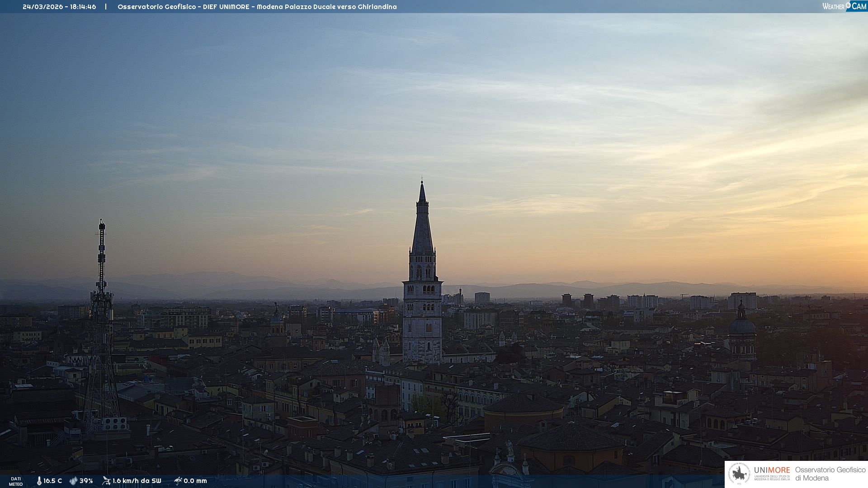This screenshot has height=488, width=868.
Task: Click the 18:14:46 time stamp
Action: [83, 7]
